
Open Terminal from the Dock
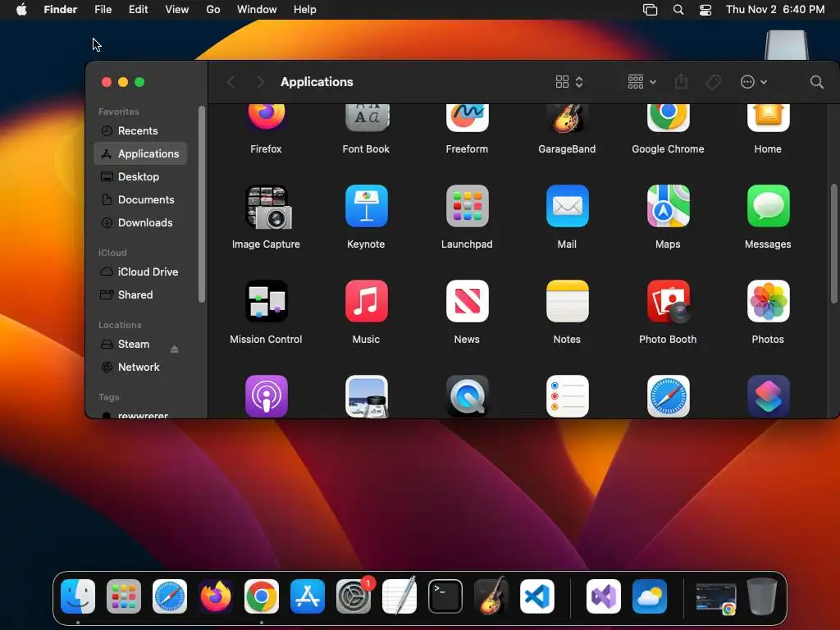(x=445, y=596)
